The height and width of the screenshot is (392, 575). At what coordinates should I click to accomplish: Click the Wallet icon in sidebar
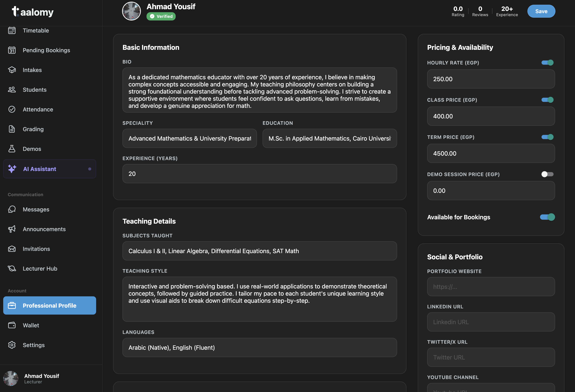click(x=12, y=325)
